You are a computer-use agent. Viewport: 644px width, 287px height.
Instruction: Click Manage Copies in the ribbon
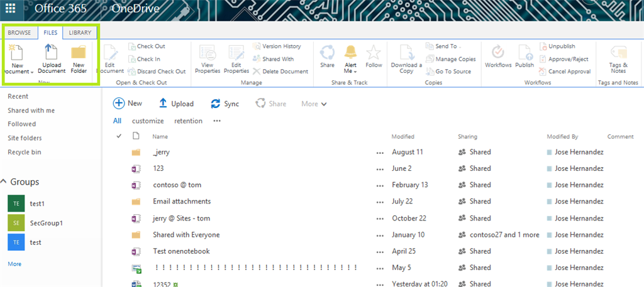pyautogui.click(x=451, y=59)
